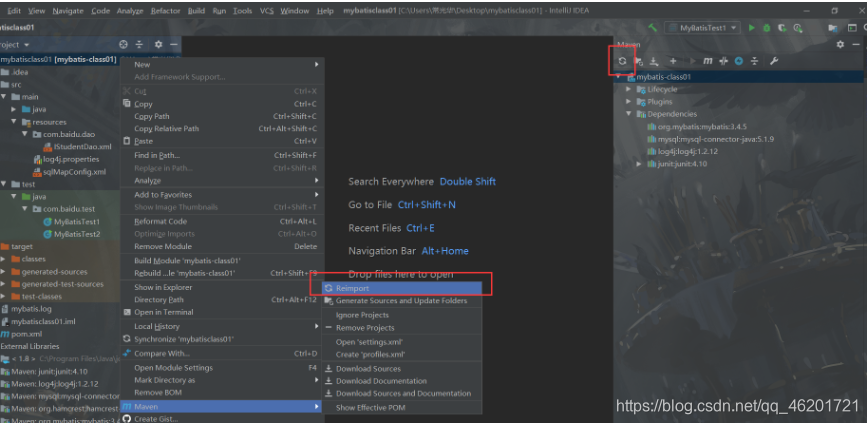Click the Reimport All Maven Projects refresh icon
Image resolution: width=868 pixels, height=425 pixels.
pos(622,61)
